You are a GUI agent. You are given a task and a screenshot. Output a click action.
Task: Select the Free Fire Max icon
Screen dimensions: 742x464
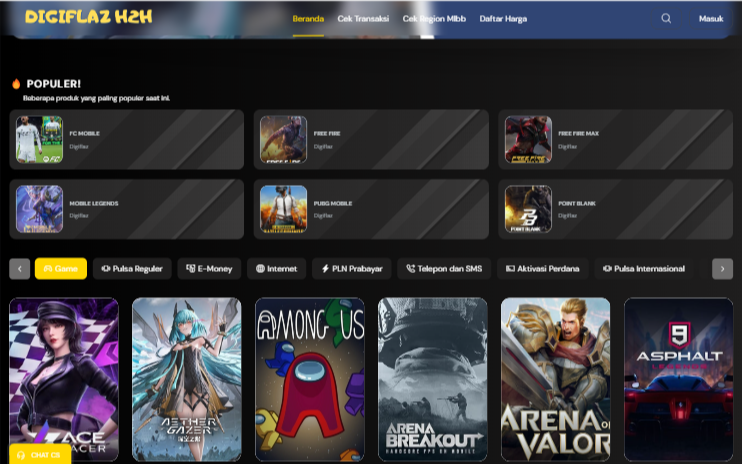pos(528,140)
